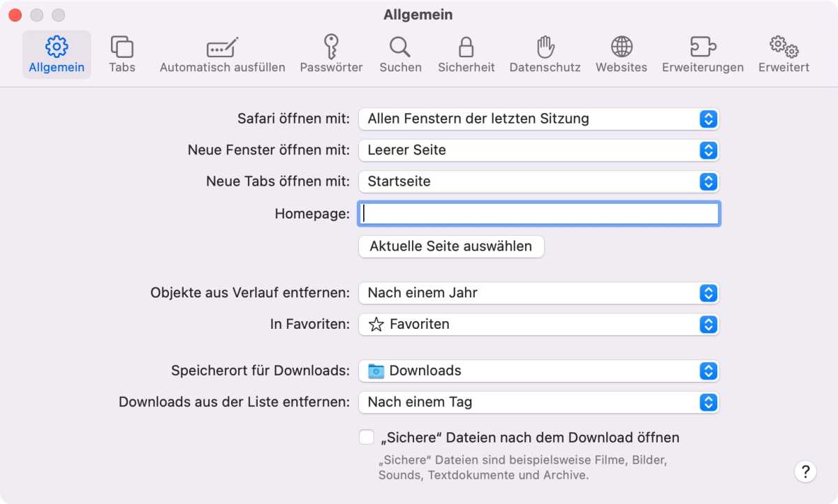838x504 pixels.
Task: Change Objekte aus Verlauf entfernen setting
Action: [538, 293]
